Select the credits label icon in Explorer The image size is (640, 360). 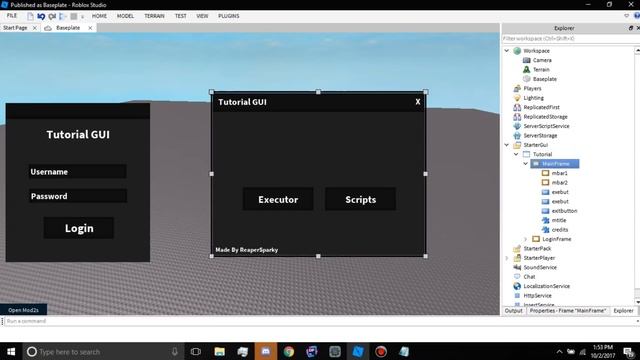545,229
